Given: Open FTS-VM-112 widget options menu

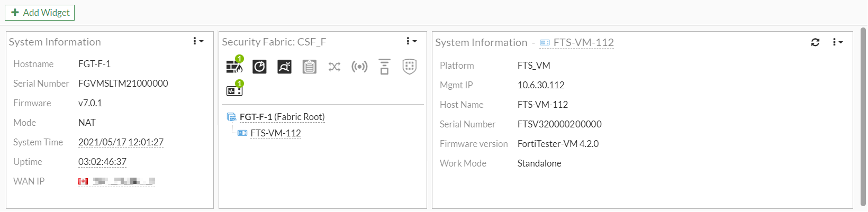Looking at the screenshot, I should tap(837, 42).
